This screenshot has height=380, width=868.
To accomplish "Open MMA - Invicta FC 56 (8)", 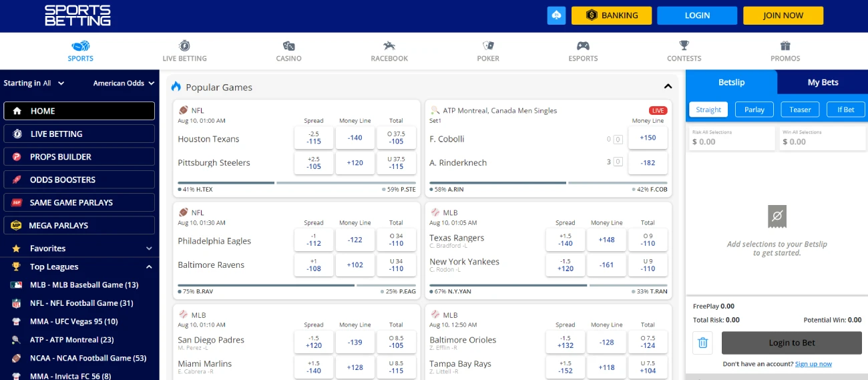I will (71, 376).
